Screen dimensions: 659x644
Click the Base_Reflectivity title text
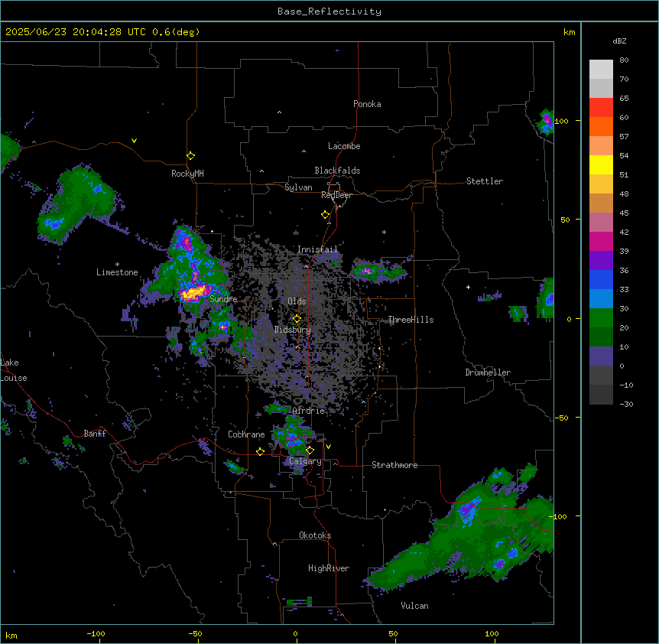point(329,11)
